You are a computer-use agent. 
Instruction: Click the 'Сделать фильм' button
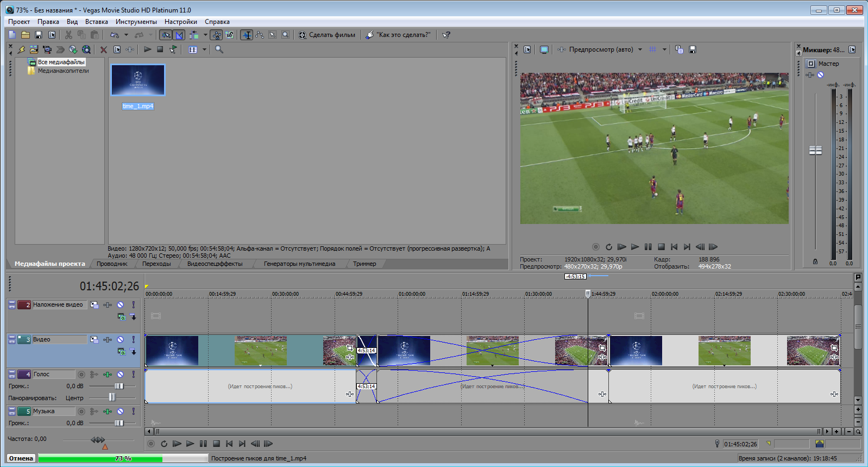click(326, 35)
